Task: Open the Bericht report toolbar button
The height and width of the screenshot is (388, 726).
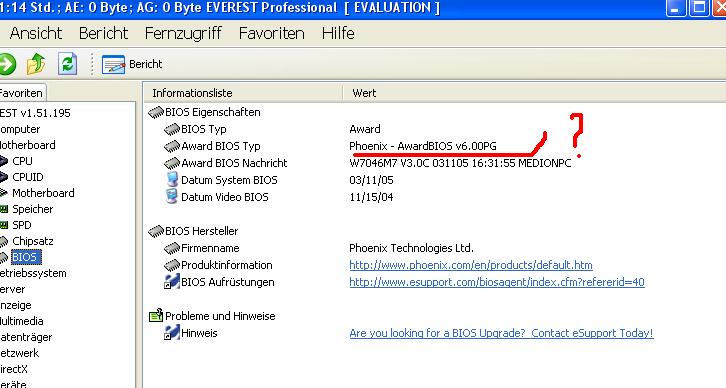Action: pyautogui.click(x=132, y=64)
